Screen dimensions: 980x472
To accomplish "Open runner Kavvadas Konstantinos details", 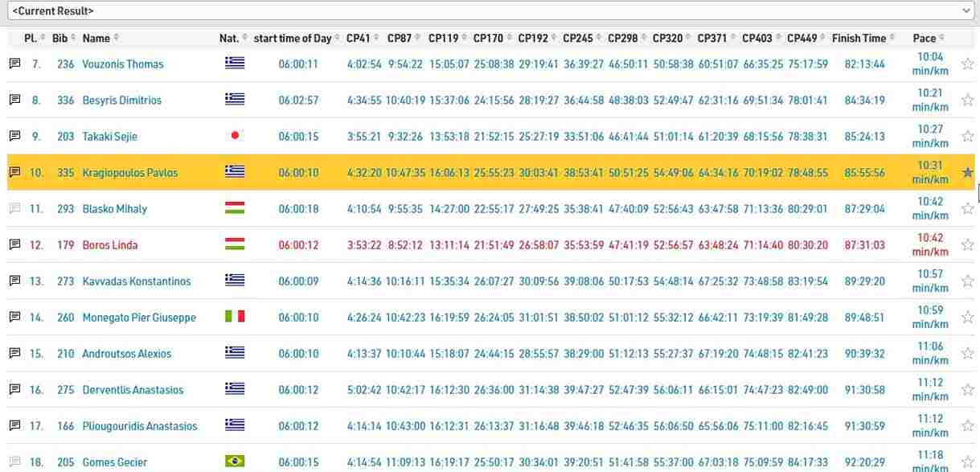I will pos(137,281).
